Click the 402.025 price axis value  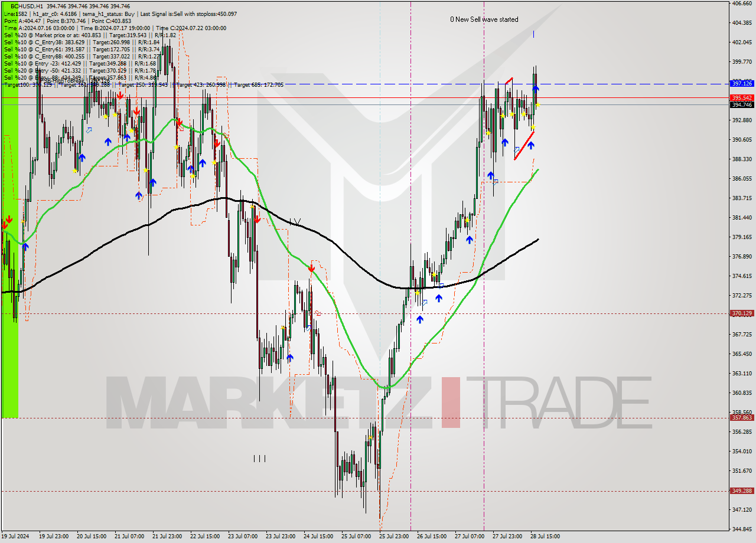coord(741,42)
